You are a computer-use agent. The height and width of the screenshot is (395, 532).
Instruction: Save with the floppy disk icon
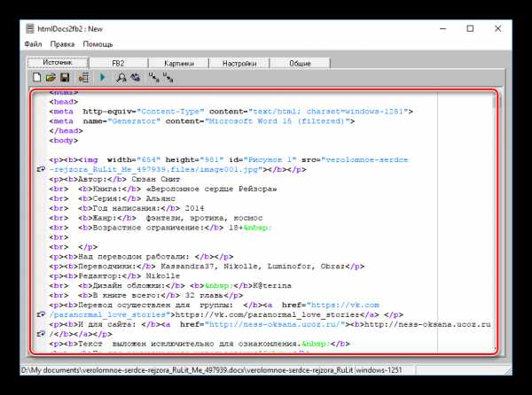65,78
